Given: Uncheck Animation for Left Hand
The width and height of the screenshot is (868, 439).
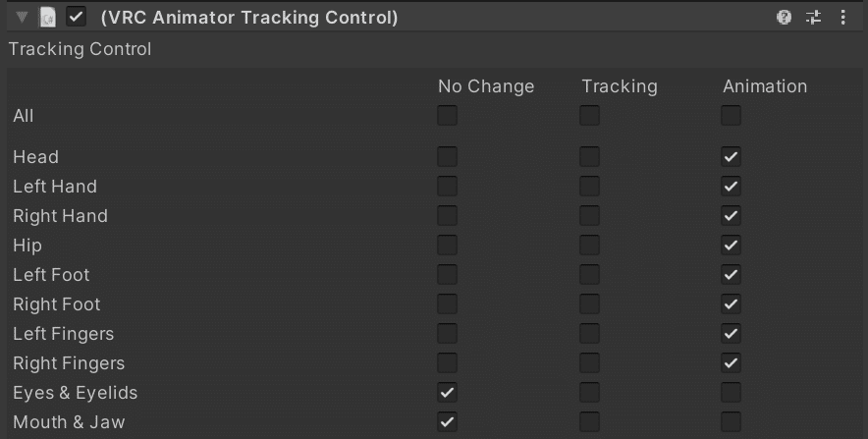Looking at the screenshot, I should [x=731, y=186].
